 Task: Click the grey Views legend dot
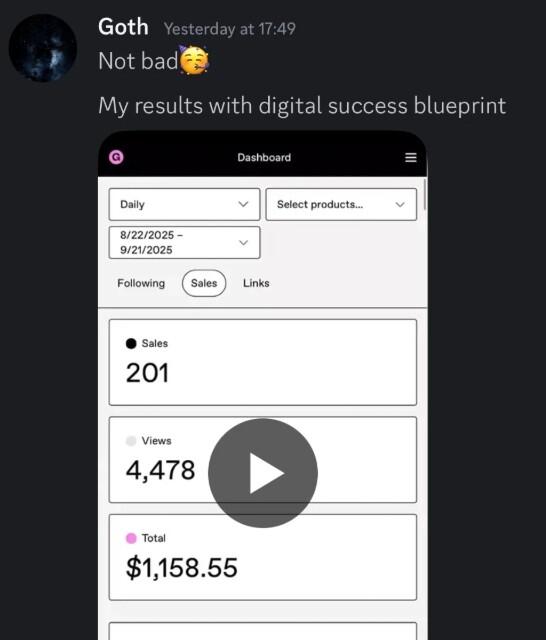131,441
